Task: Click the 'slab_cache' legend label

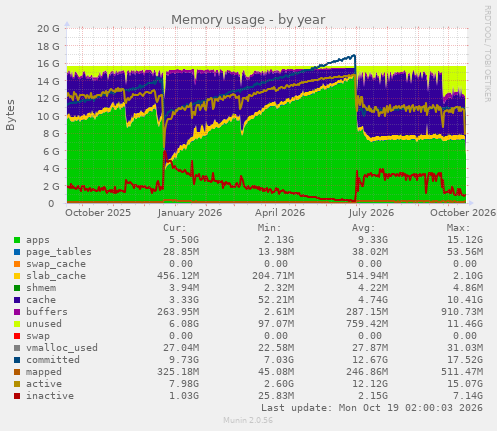Action: click(x=56, y=276)
